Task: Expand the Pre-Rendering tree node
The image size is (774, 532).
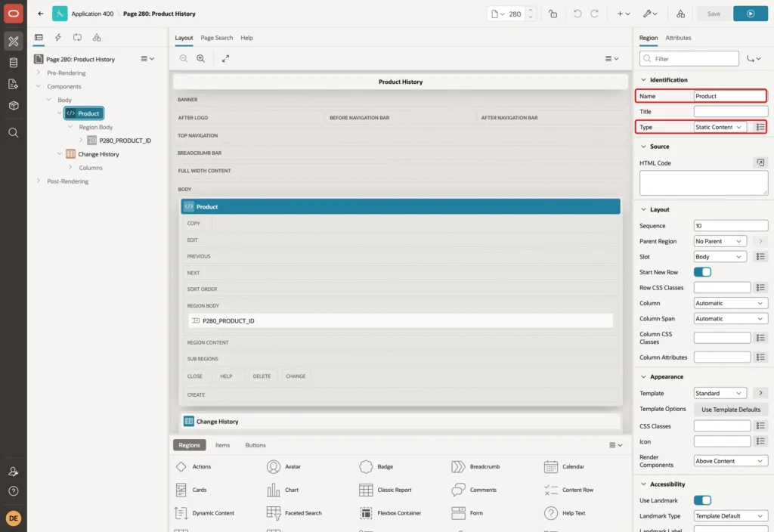Action: [39, 73]
